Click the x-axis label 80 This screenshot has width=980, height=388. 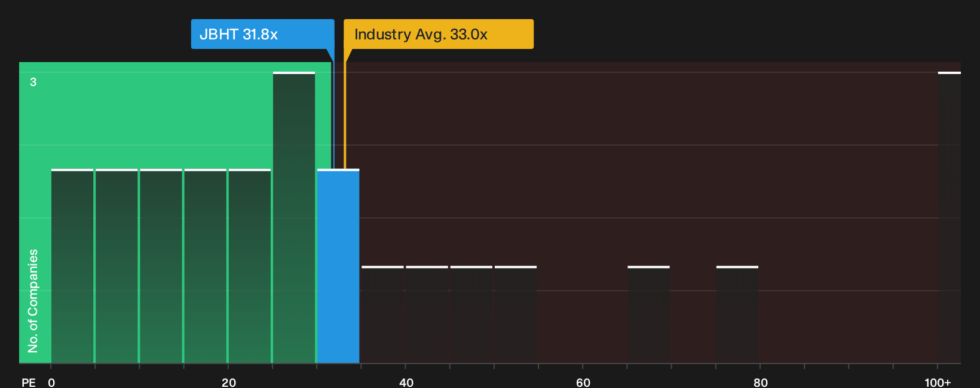(x=760, y=382)
